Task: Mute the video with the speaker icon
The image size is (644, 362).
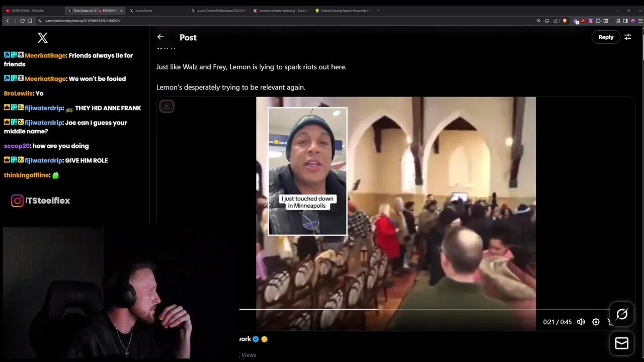Action: coord(581,322)
